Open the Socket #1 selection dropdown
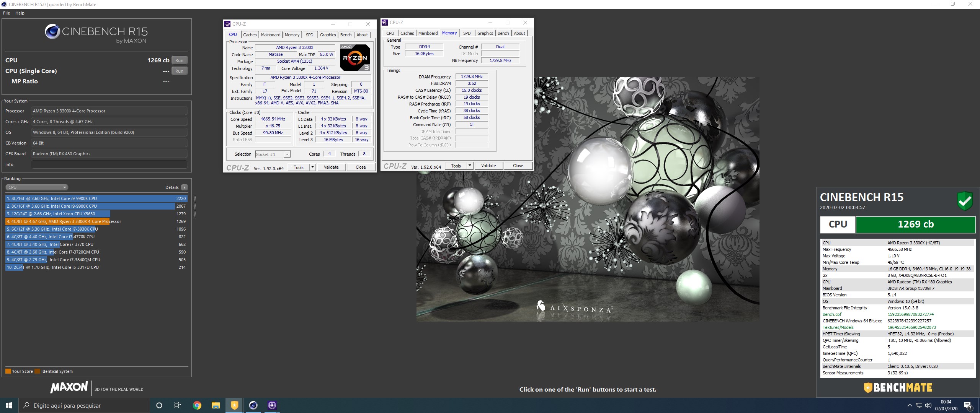980x413 pixels. pos(273,154)
